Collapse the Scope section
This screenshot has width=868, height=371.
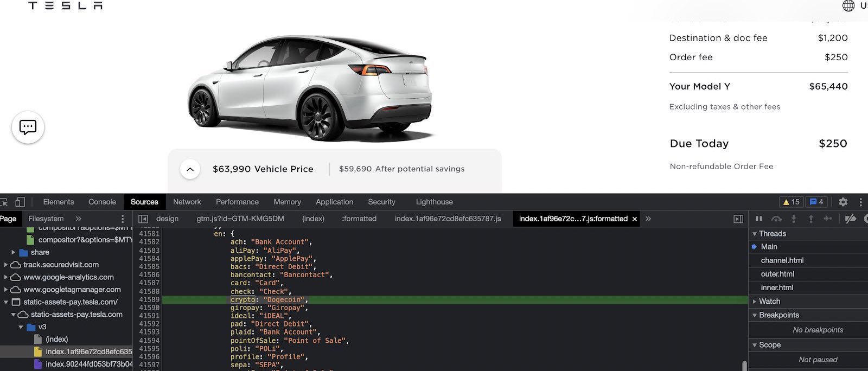pyautogui.click(x=754, y=345)
